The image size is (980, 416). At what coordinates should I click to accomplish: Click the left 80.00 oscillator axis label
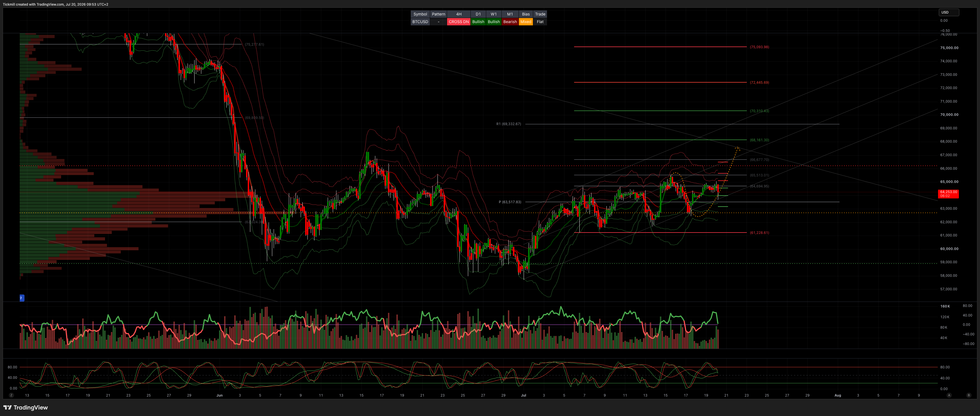pos(12,367)
